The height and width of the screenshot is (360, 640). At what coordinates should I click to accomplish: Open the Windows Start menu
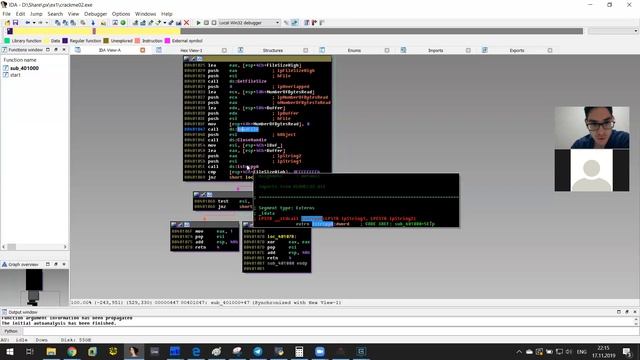[10, 351]
